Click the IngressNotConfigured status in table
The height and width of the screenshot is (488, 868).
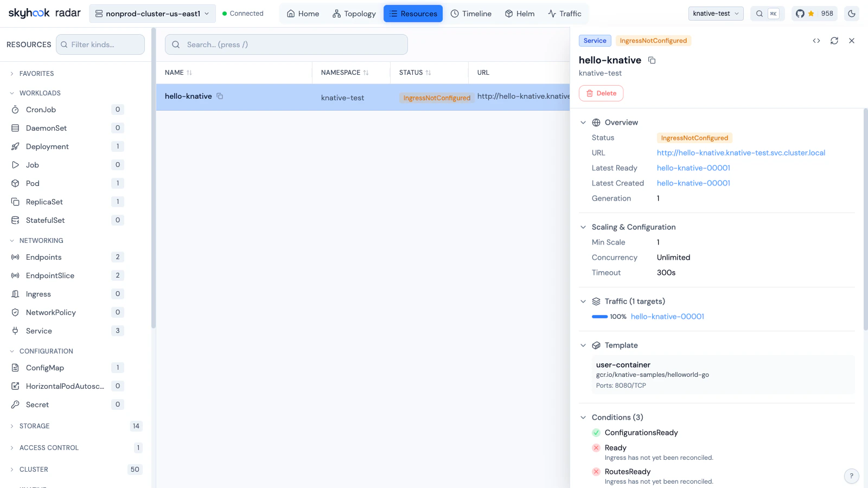(x=437, y=98)
